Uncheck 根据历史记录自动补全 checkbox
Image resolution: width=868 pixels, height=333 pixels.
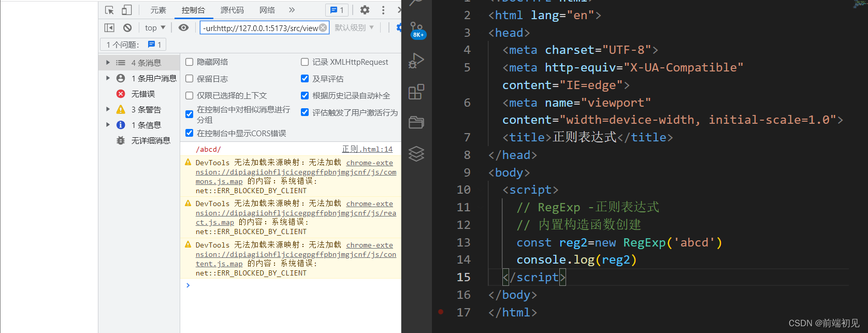click(305, 95)
